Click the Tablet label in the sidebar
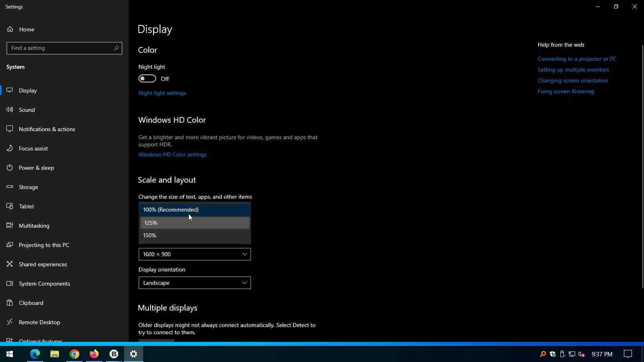Screen dimensions: 644x362 tap(27, 206)
